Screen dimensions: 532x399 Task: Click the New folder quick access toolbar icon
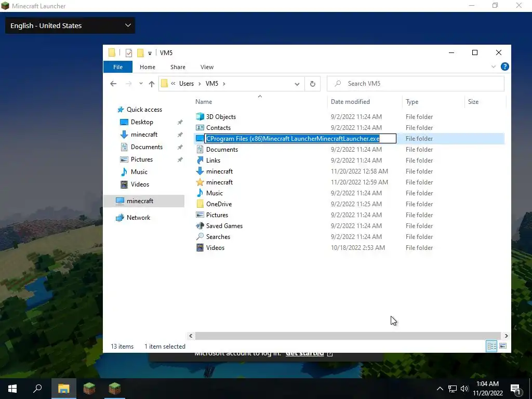tap(140, 53)
